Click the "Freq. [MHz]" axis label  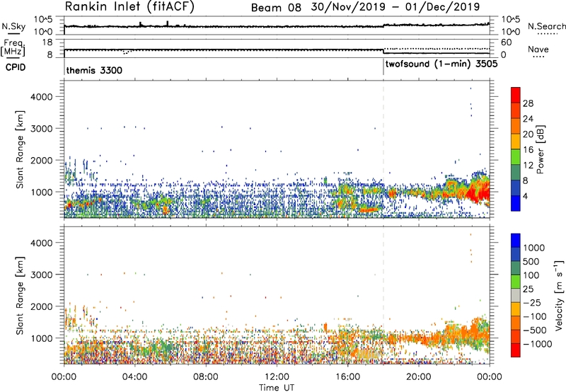13,48
